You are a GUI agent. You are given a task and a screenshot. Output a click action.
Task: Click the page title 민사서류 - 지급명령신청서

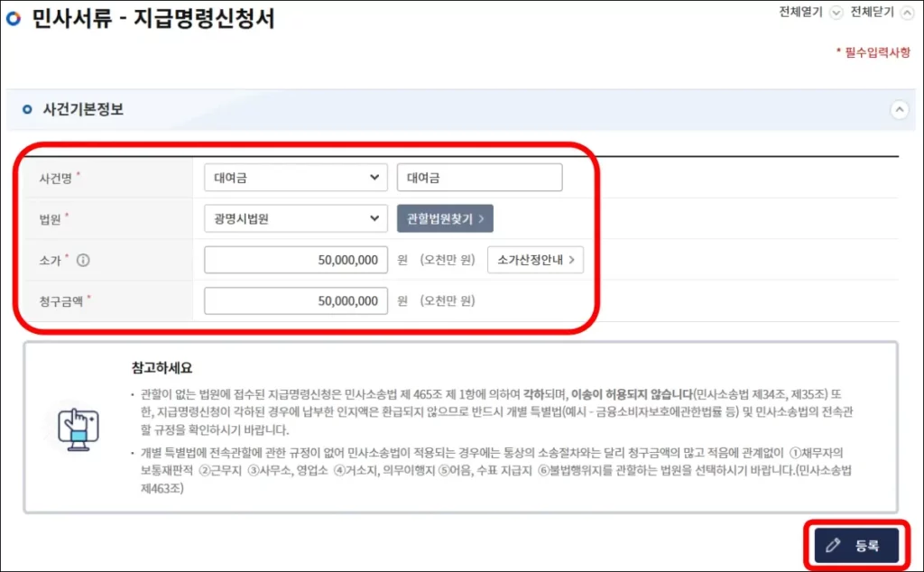pyautogui.click(x=153, y=19)
